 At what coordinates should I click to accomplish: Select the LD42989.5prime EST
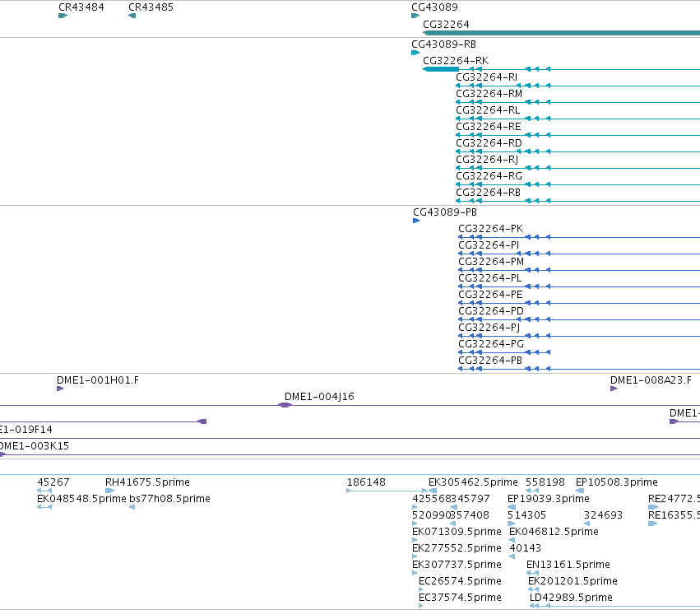tap(614, 607)
